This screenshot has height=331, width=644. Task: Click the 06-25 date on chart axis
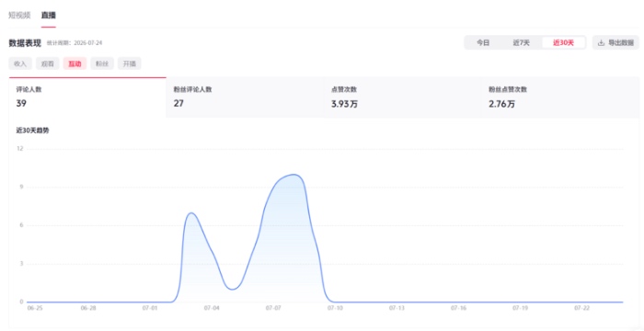click(35, 308)
